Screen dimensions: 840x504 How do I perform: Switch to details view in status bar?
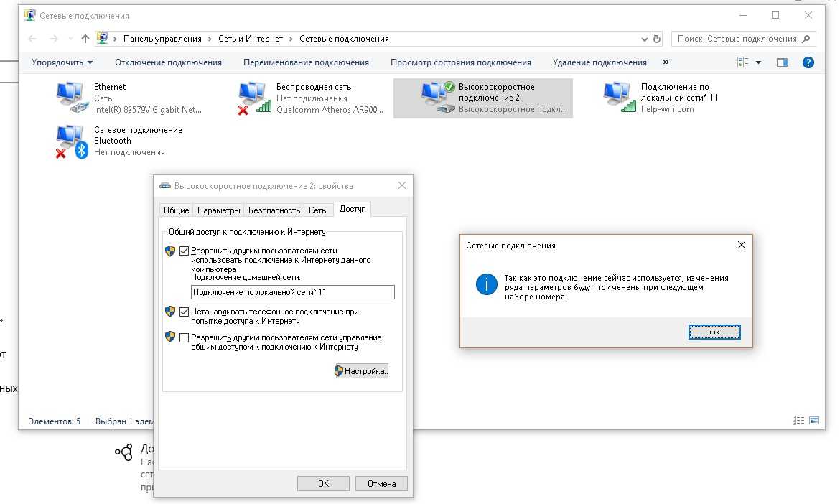point(798,421)
